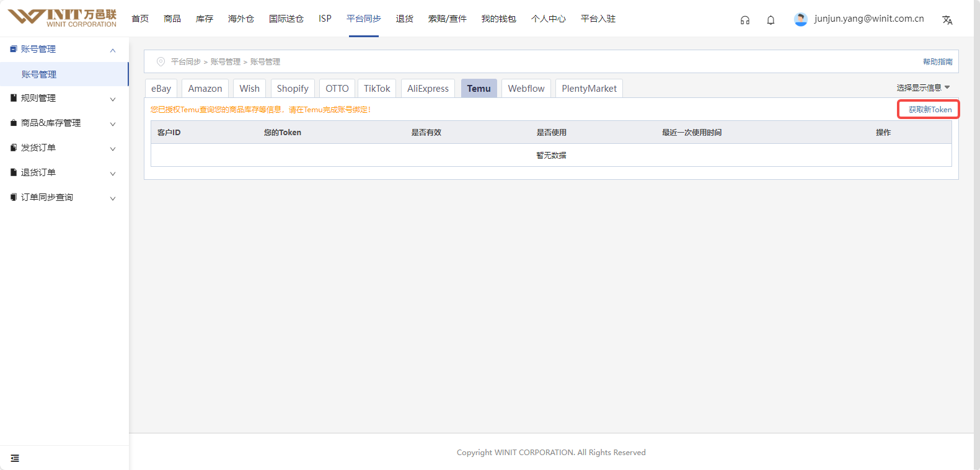This screenshot has height=470, width=980.
Task: Expand the 退货订单 chevron
Action: coord(113,174)
